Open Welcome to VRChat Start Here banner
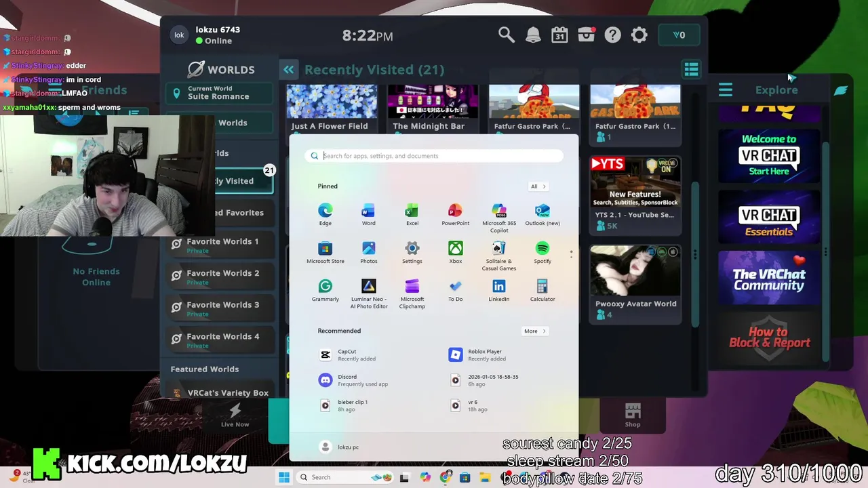This screenshot has height=488, width=868. click(x=769, y=155)
